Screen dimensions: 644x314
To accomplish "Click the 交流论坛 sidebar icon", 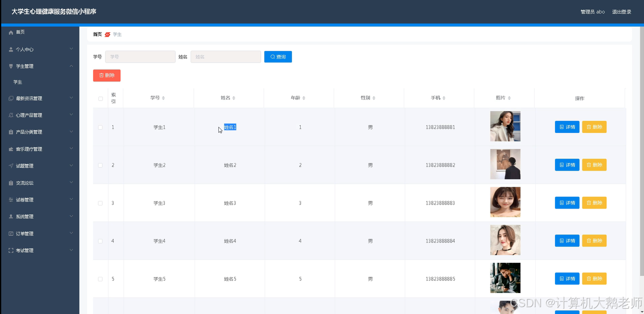I will point(11,183).
